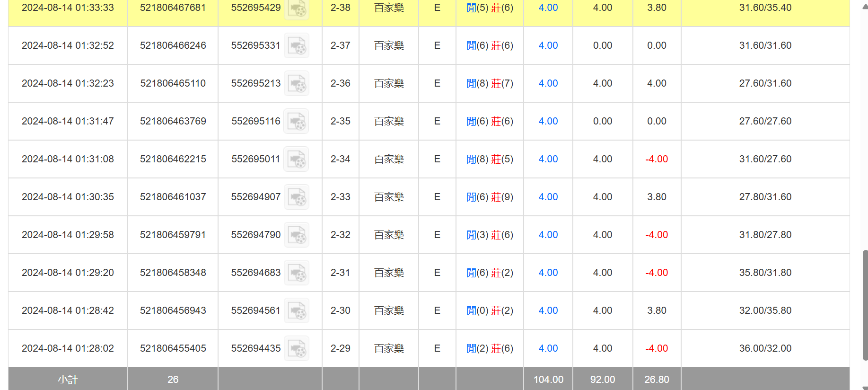Open video replay icon for round 552695331

[297, 46]
